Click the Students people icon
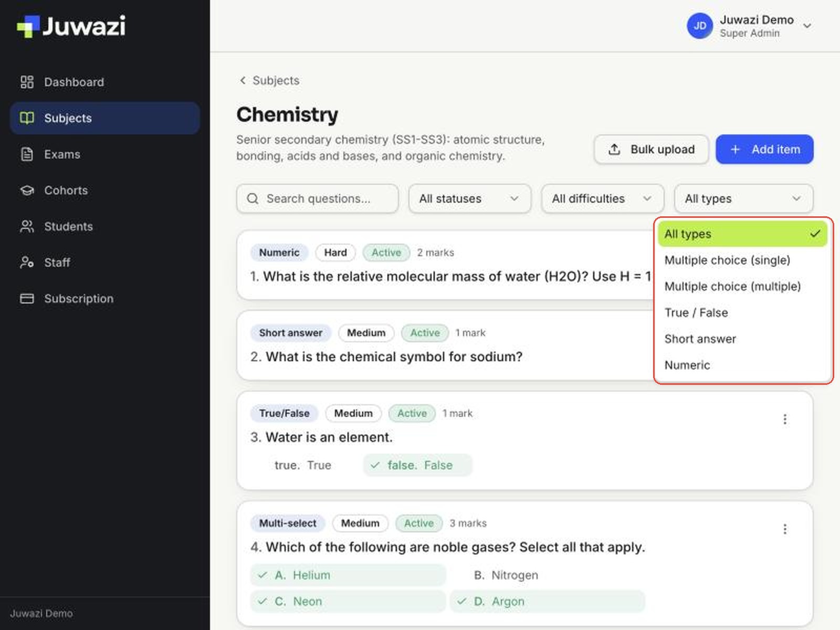This screenshot has height=630, width=840. click(x=27, y=226)
